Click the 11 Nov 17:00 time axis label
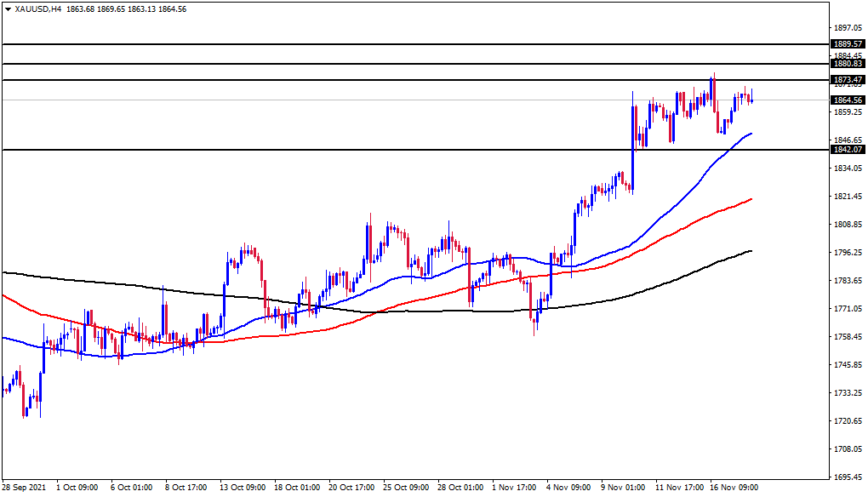The height and width of the screenshot is (497, 868). click(679, 488)
